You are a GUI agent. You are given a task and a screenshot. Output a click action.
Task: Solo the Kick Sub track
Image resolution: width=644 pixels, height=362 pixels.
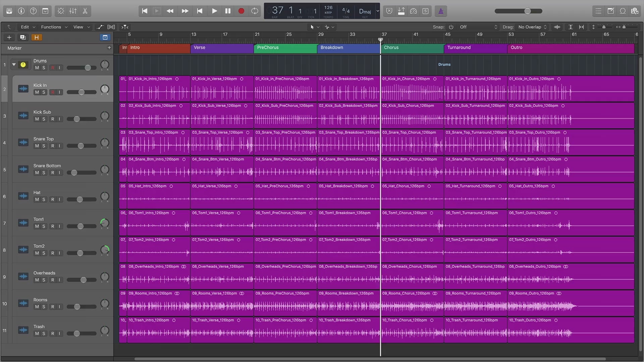click(x=44, y=119)
